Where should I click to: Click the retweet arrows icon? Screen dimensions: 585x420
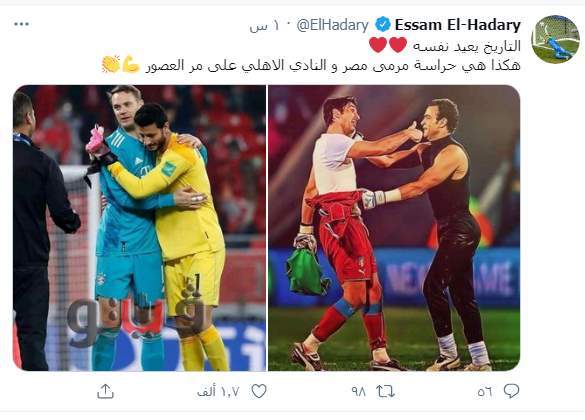(x=385, y=391)
